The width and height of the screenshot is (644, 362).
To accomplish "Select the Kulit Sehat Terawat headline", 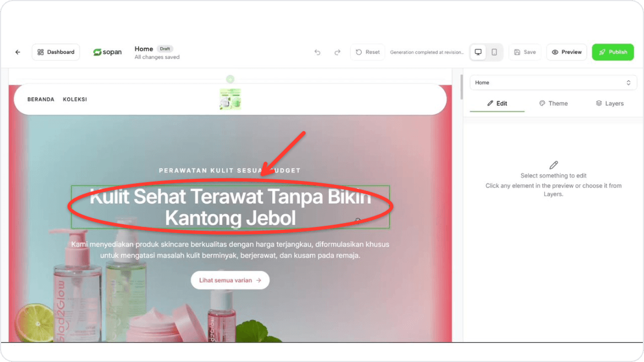I will click(x=230, y=207).
